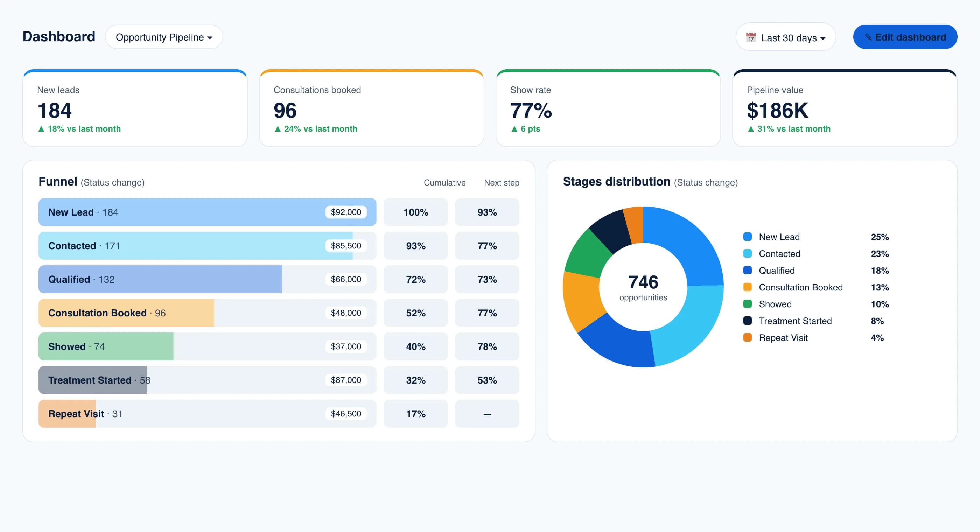Click the 100% cumulative cell
Screen dimensions: 980x532
(416, 212)
